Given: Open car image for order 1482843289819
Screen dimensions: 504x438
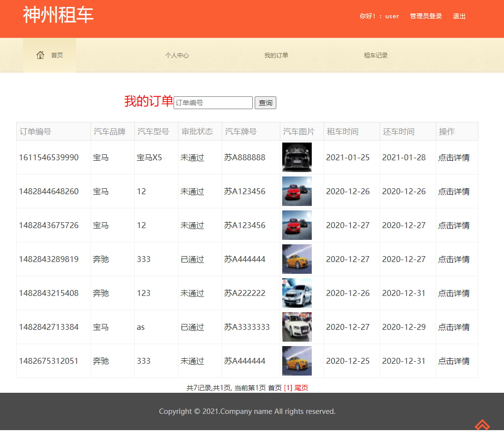Looking at the screenshot, I should pyautogui.click(x=296, y=259).
